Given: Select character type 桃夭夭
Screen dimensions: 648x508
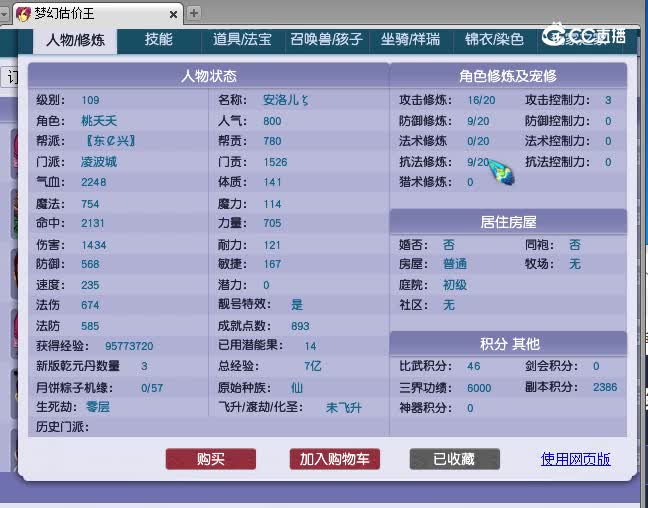Looking at the screenshot, I should click(99, 121).
